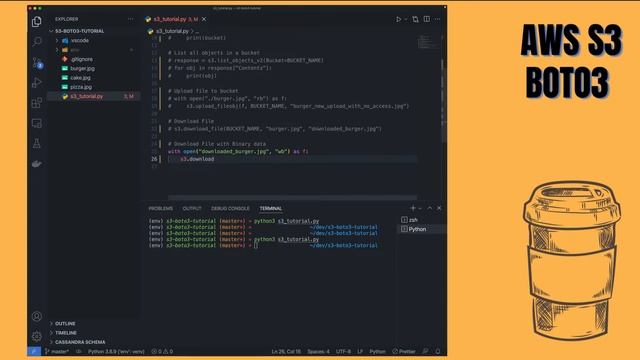Maximize the panel with the up chevron
The width and height of the screenshot is (640, 360).
click(x=429, y=208)
